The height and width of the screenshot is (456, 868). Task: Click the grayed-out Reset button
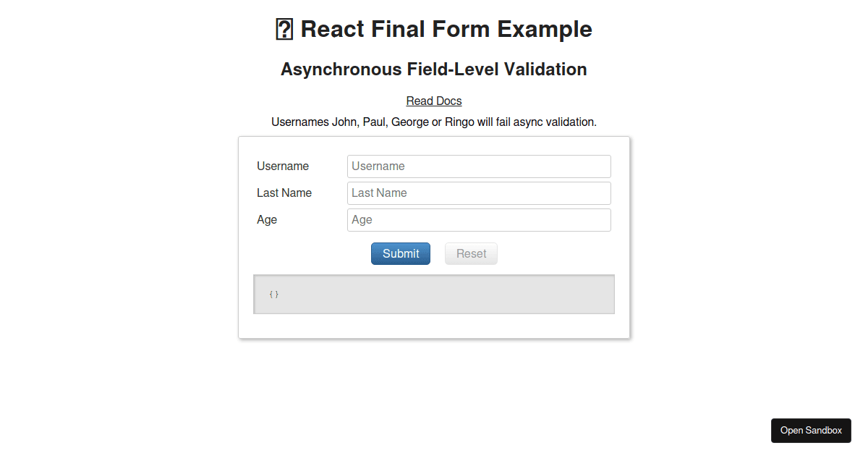[x=471, y=254]
